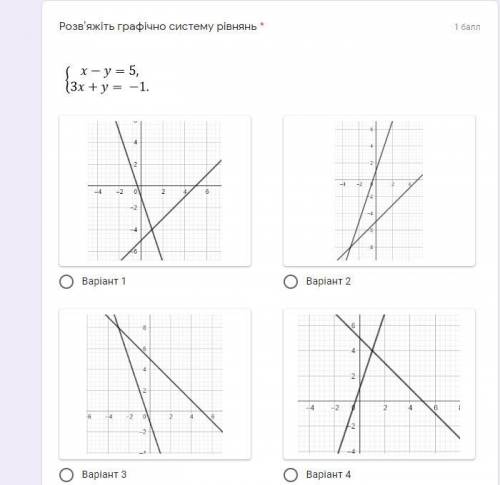Click the 'Варіант 4' text label

click(328, 474)
